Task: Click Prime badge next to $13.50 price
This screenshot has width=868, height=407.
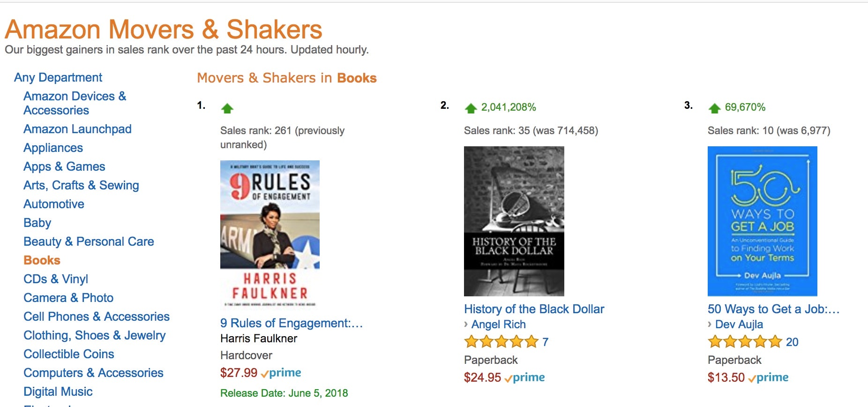Action: (x=769, y=377)
